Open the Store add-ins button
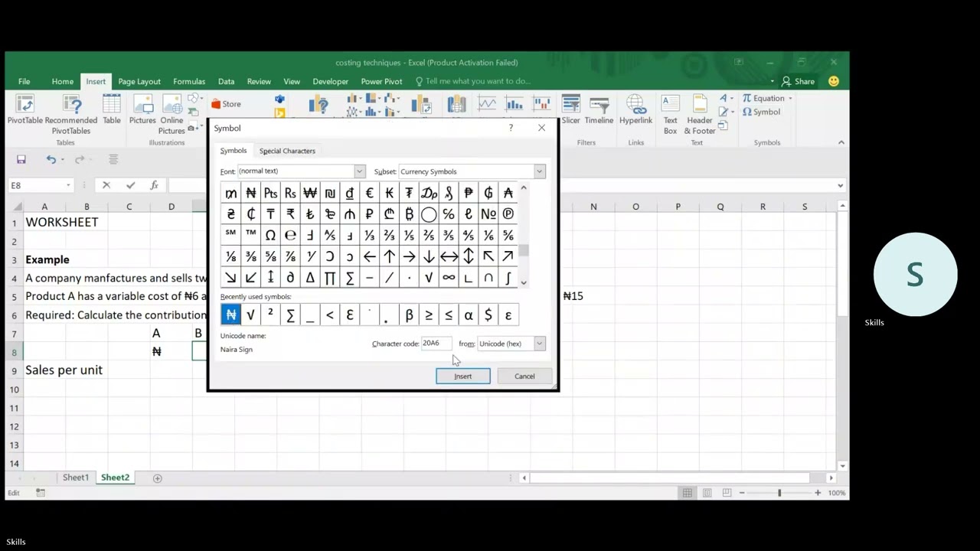Viewport: 980px width, 551px height. (x=227, y=104)
